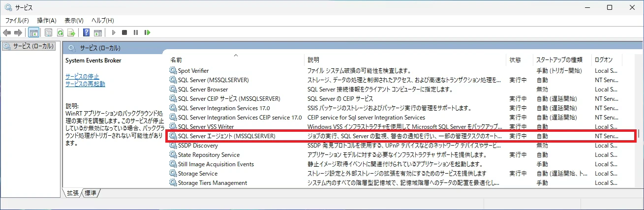
Task: Select the gear icon of SQL Server Browser
Action: click(x=173, y=90)
